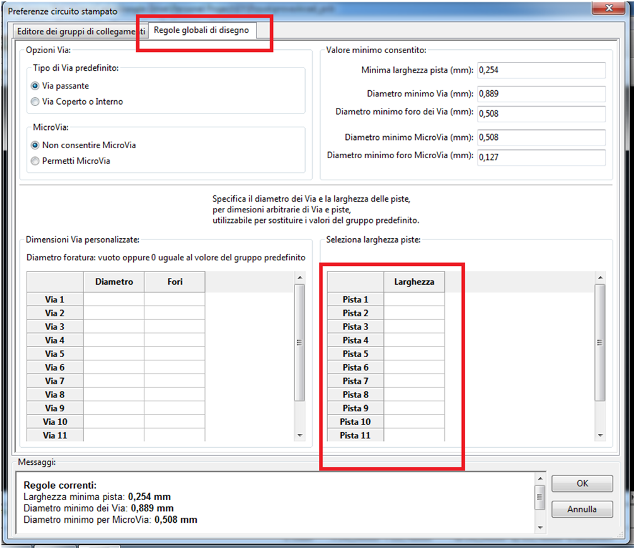Click Minima larghezza pista input field
Viewport: 635px width, 549px height.
click(541, 70)
